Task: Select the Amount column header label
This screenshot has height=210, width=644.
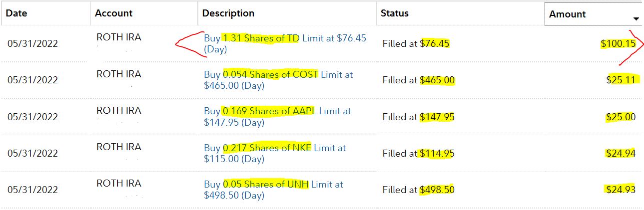Action: (x=568, y=14)
